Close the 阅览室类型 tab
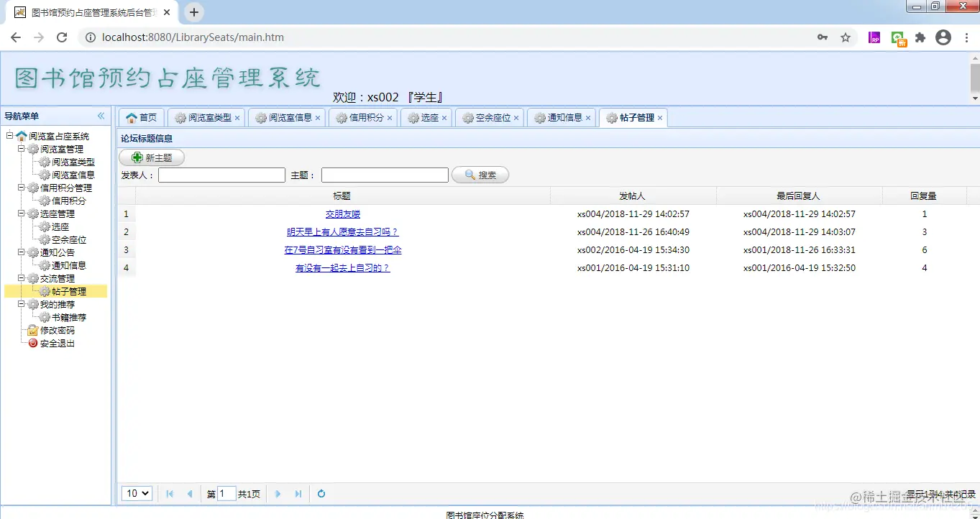The height and width of the screenshot is (519, 980). 237,118
